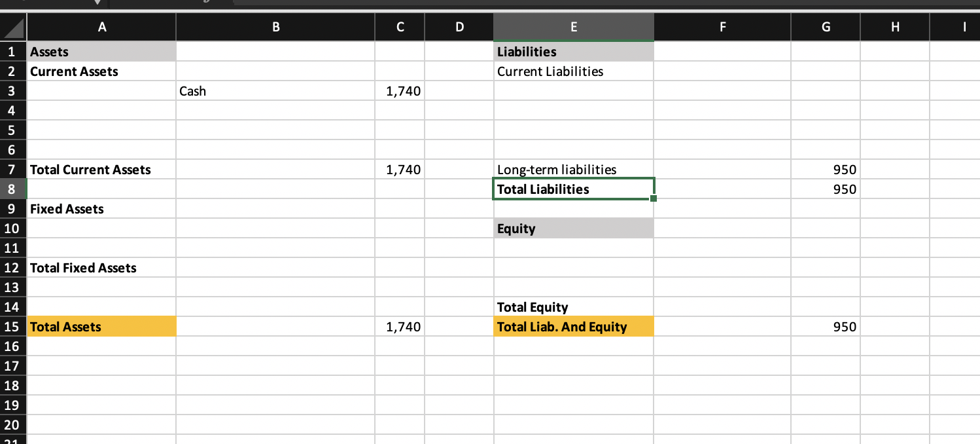Click the Long-term liabilities cell
The height and width of the screenshot is (444, 980).
573,170
